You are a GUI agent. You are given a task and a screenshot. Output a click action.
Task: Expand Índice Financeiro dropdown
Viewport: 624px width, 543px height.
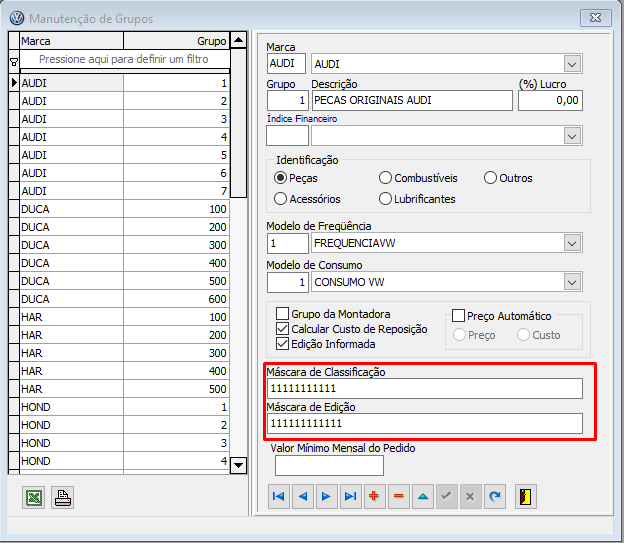click(572, 136)
